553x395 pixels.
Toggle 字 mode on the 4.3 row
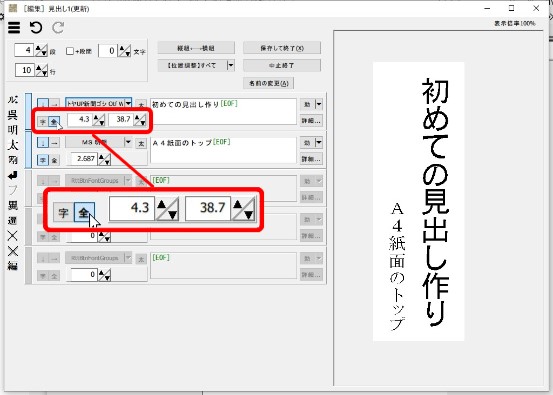(43, 122)
